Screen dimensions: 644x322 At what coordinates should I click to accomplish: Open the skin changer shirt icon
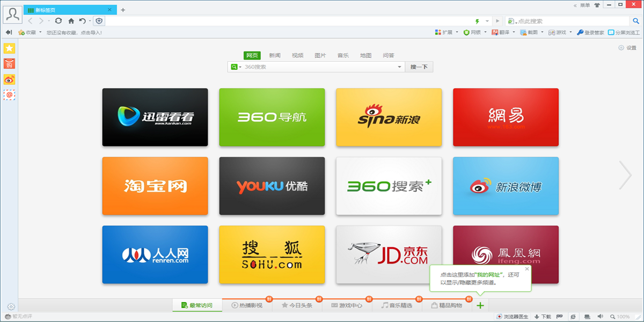597,5
